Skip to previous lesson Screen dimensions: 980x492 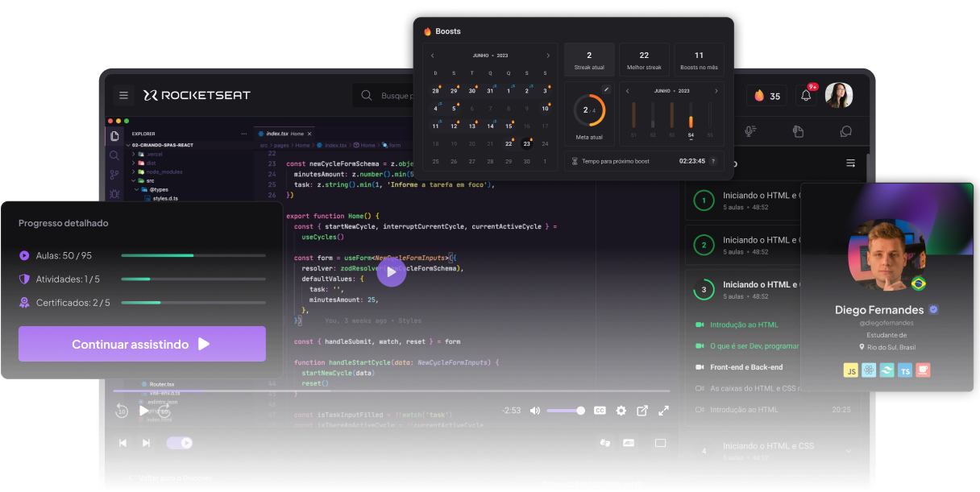point(122,443)
